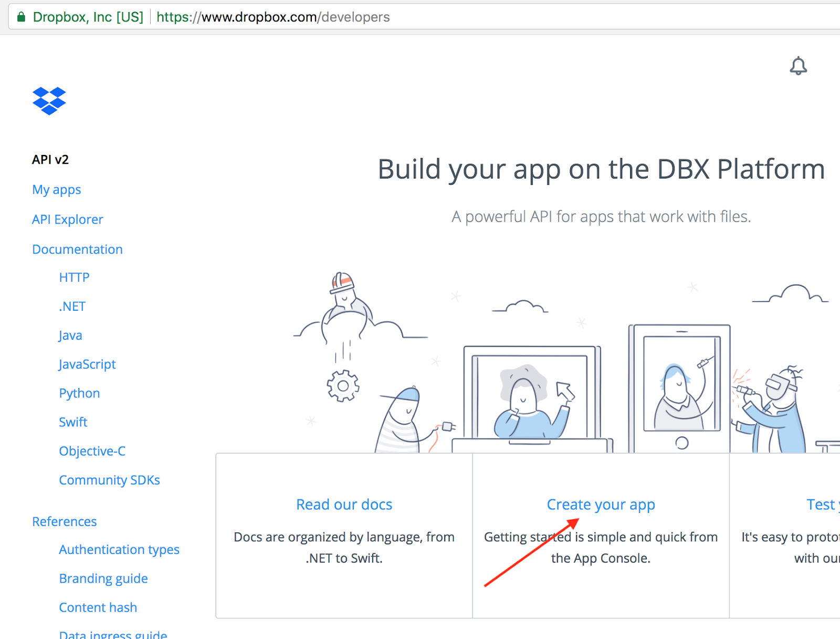840x639 pixels.
Task: Select JavaScript documentation
Action: coord(87,364)
